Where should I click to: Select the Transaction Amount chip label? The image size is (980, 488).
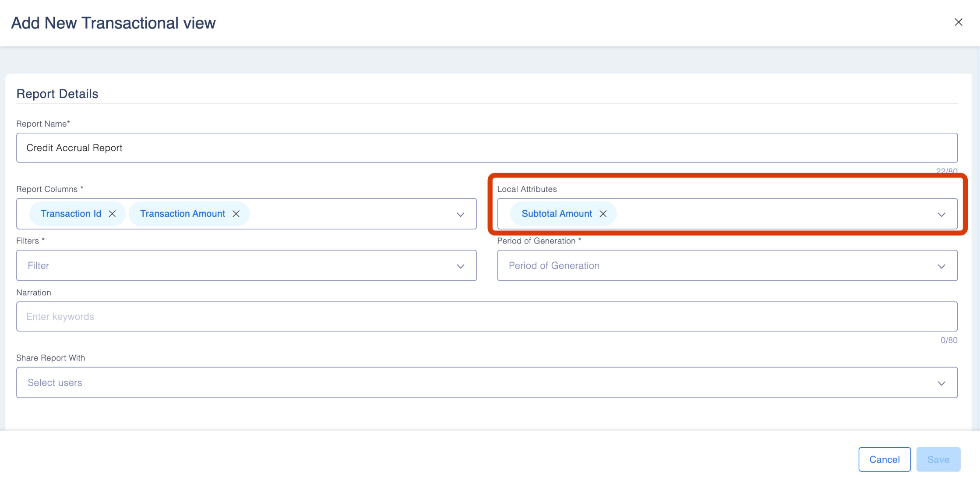[182, 214]
